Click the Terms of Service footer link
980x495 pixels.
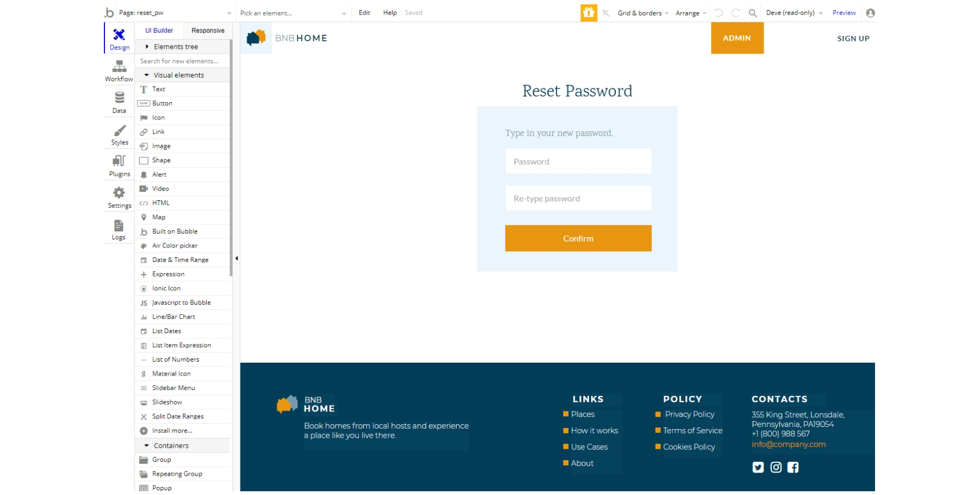click(692, 431)
